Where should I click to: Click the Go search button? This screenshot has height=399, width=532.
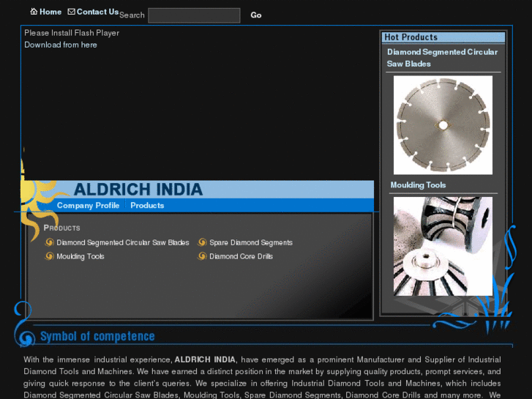click(256, 15)
